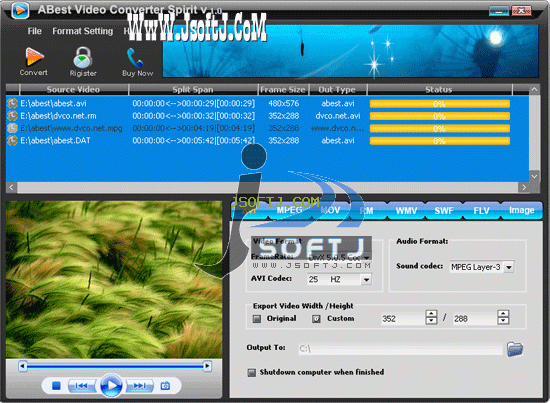Open the Format Setting menu
Viewport: 550px width, 403px height.
(x=83, y=31)
